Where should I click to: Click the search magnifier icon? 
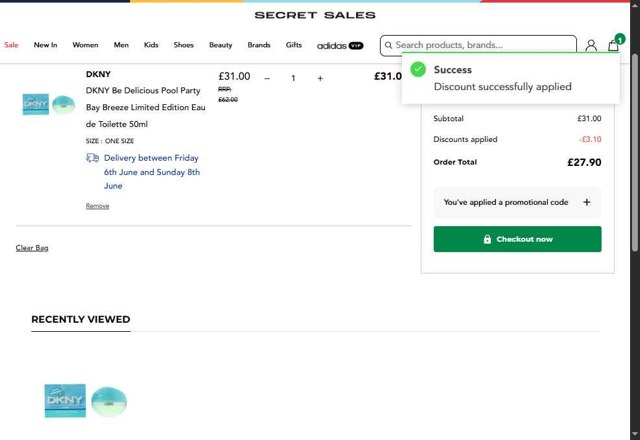[x=388, y=45]
